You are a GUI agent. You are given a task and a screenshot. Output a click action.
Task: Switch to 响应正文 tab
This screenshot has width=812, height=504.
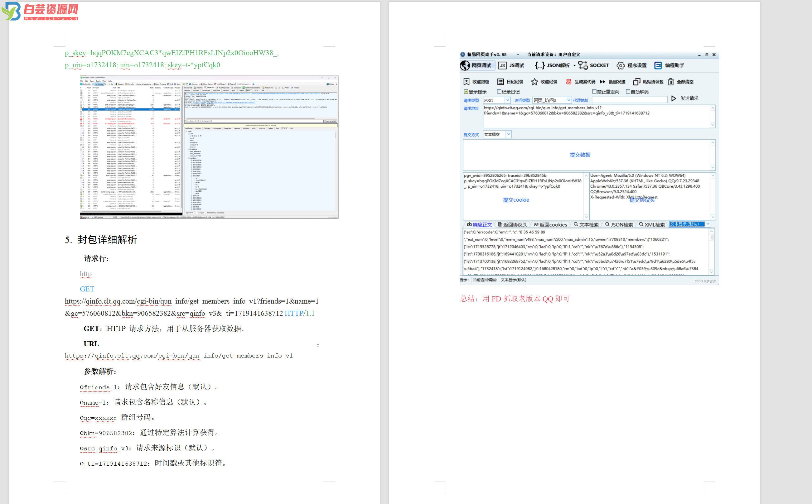[x=479, y=224]
